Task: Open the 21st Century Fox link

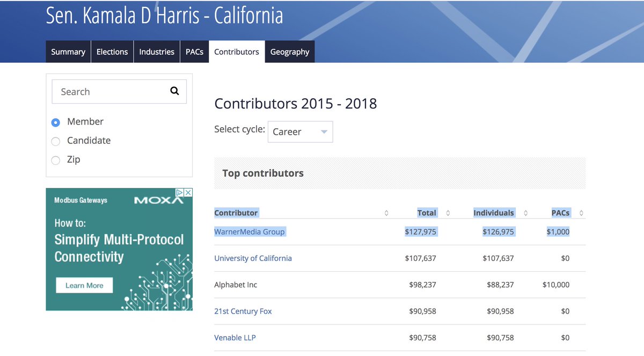Action: [x=243, y=311]
